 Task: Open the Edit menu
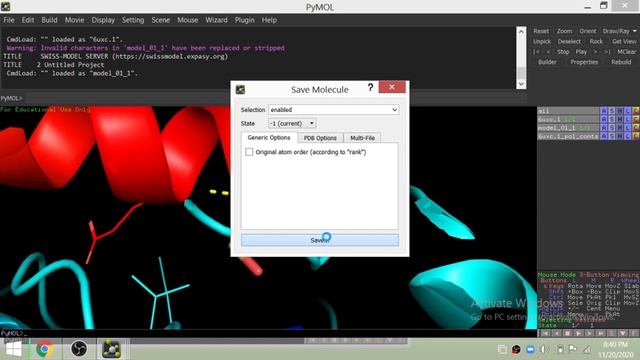28,20
